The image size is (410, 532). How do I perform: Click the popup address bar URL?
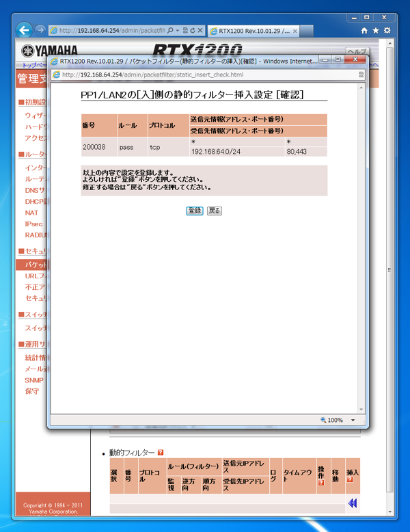(152, 75)
